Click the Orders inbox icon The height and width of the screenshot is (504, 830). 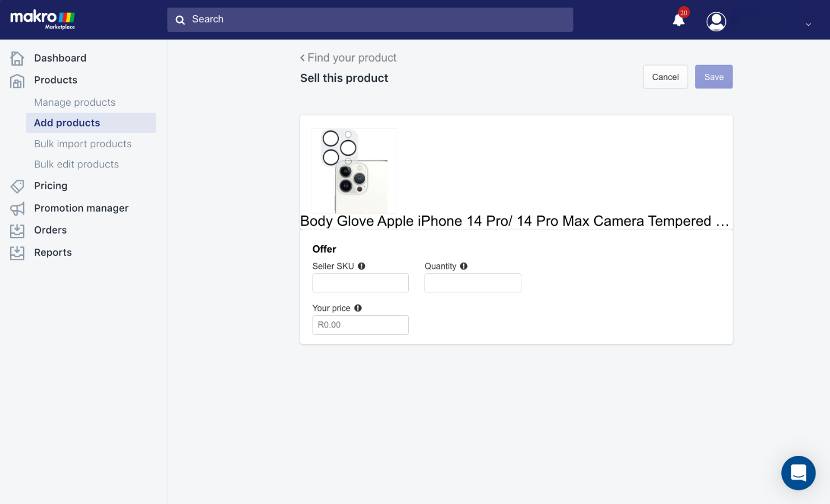pos(17,230)
